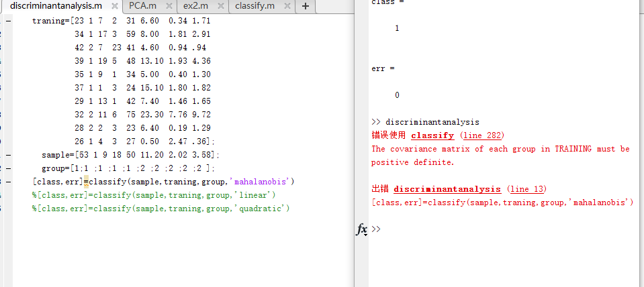
Task: Switch to the classify.m editor tab
Action: pyautogui.click(x=255, y=6)
